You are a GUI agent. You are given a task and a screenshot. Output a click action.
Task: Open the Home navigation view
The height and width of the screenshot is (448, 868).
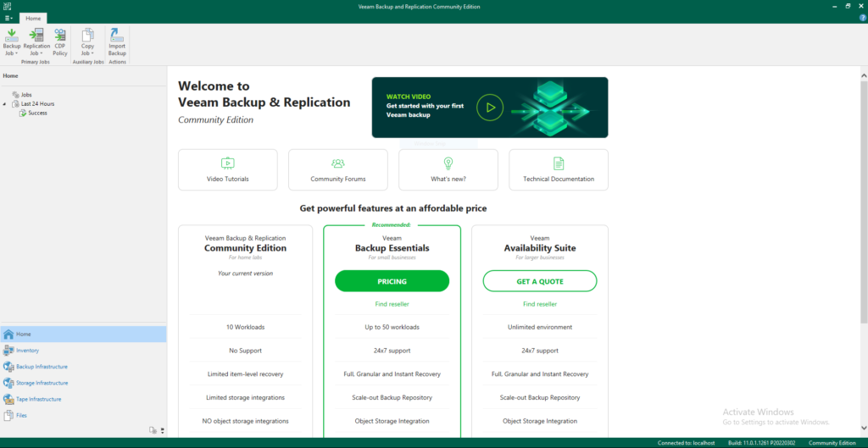tap(83, 334)
